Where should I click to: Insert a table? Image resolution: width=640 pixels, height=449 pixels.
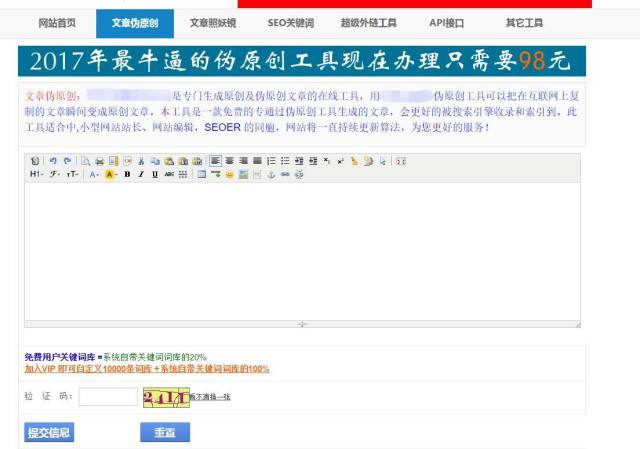click(202, 174)
